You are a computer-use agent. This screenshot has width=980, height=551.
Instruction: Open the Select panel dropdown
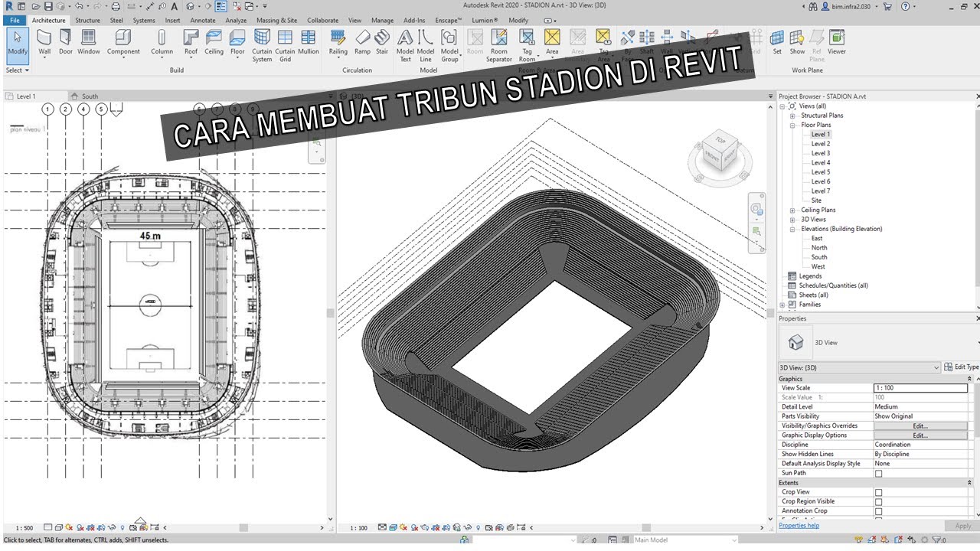pos(17,70)
